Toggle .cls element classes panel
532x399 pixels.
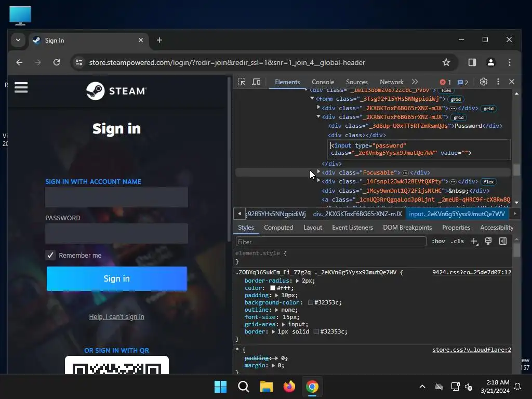pos(457,241)
